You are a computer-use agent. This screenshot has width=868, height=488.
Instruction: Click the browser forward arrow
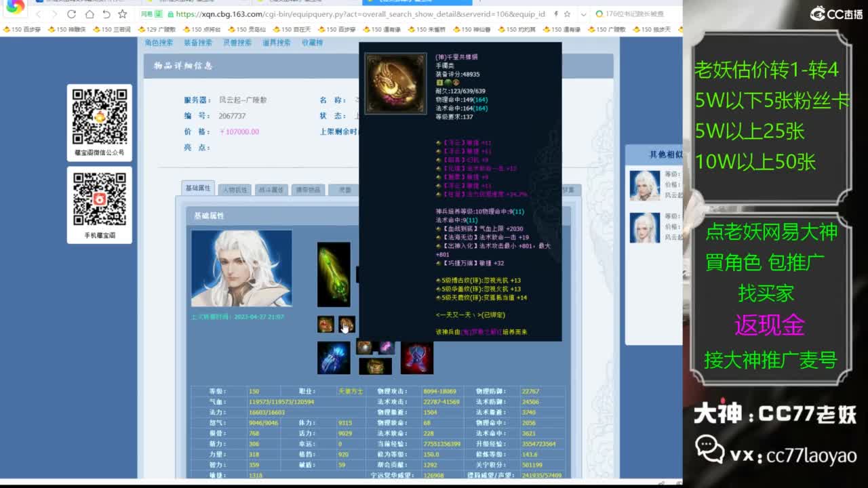click(x=54, y=14)
